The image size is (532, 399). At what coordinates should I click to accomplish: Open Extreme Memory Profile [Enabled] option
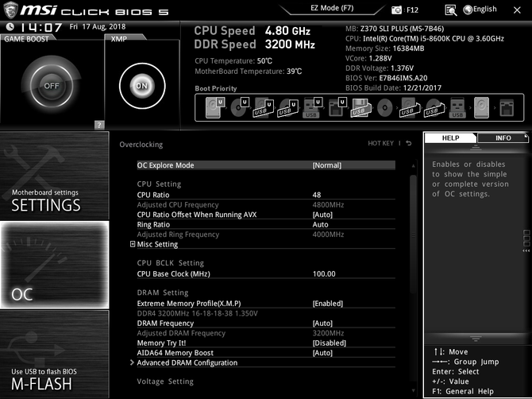[327, 304]
